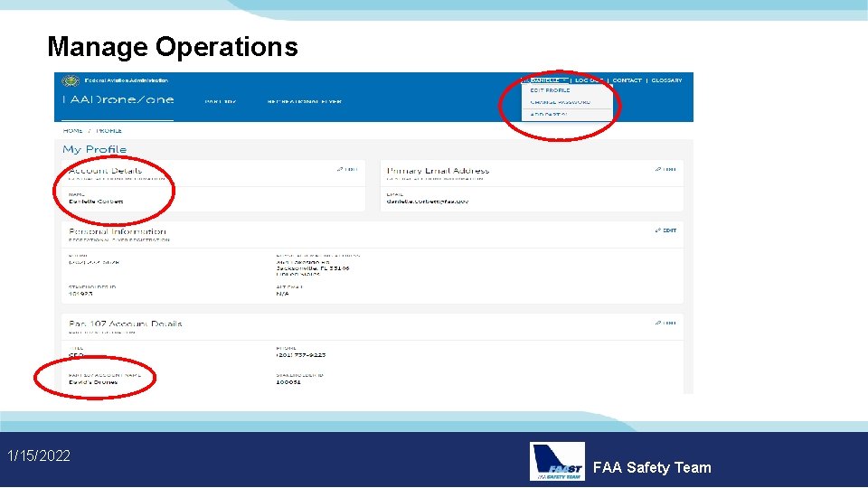Choose Change Password from user menu
The width and height of the screenshot is (868, 488).
(x=561, y=102)
